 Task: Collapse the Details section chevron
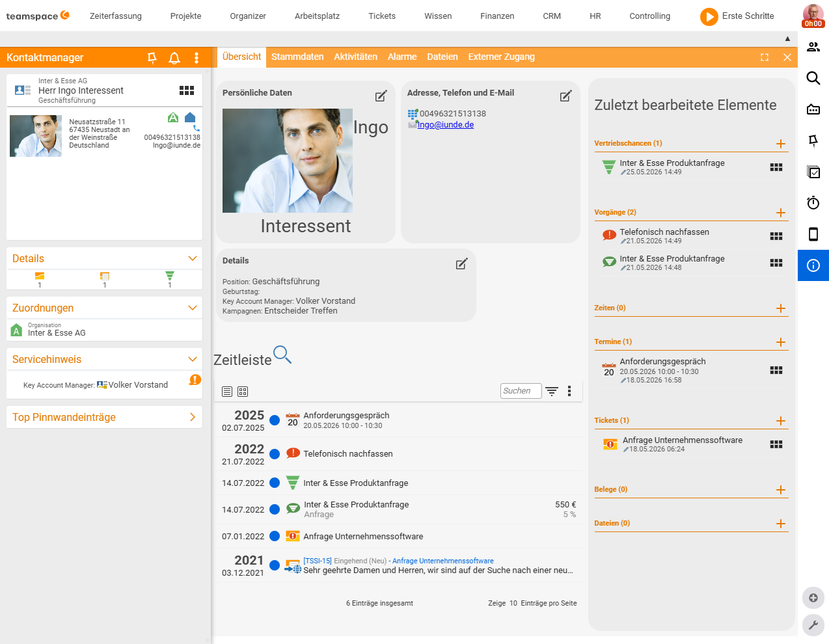pyautogui.click(x=193, y=258)
